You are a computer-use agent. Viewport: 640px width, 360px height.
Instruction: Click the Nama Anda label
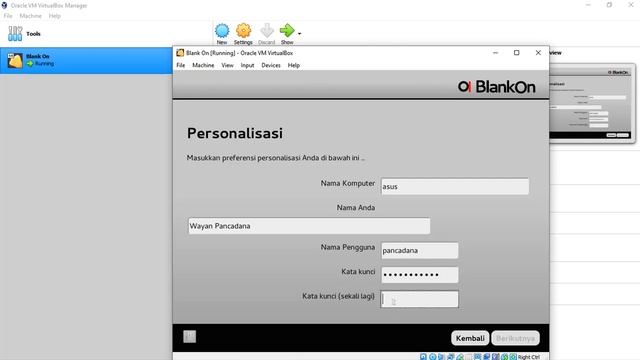coord(356,208)
